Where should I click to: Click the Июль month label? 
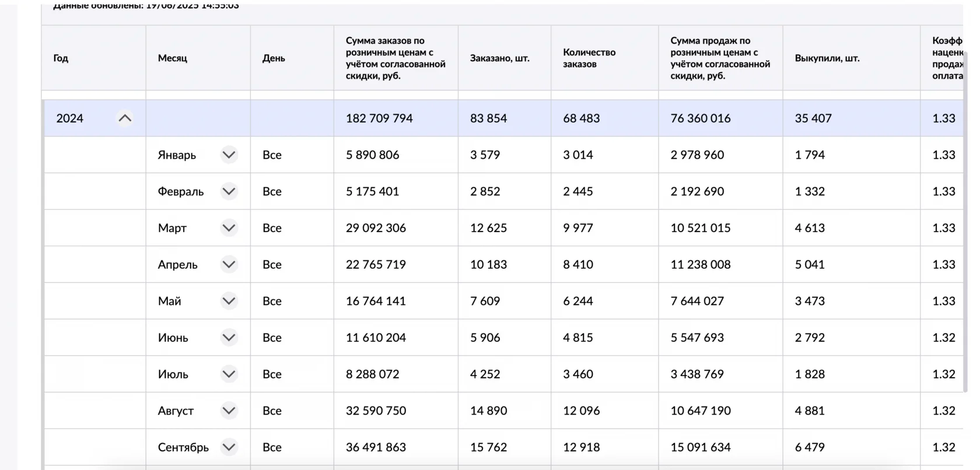[x=173, y=374]
